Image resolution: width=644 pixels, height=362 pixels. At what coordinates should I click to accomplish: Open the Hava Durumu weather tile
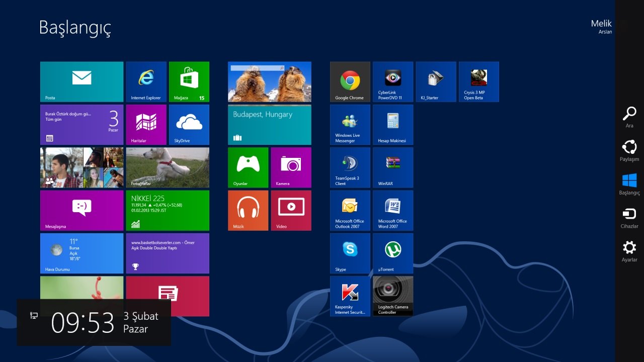pos(82,253)
